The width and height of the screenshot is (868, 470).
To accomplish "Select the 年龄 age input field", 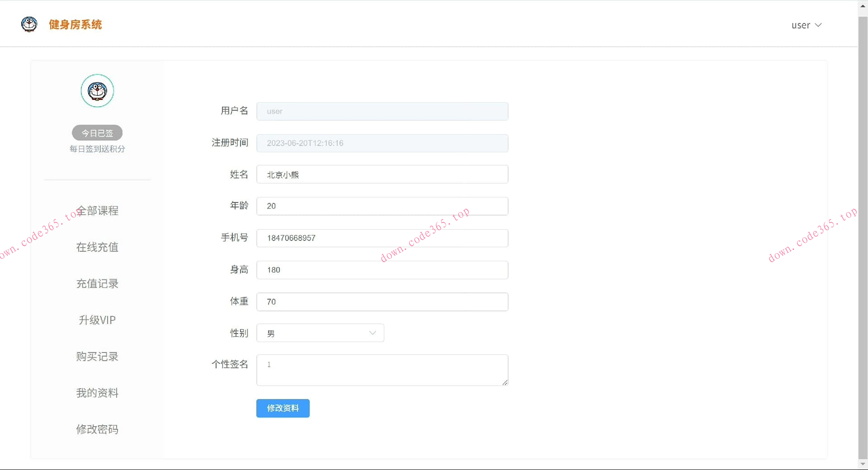I will click(x=382, y=206).
